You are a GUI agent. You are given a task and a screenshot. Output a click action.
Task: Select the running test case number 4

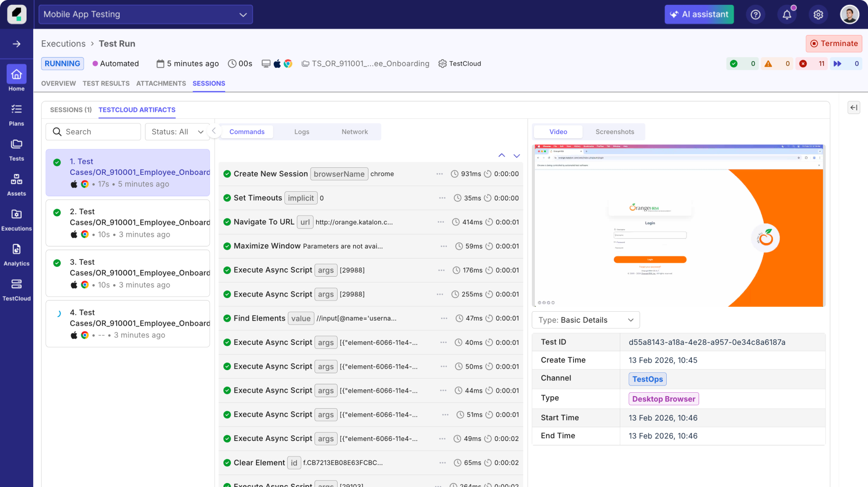[127, 324]
